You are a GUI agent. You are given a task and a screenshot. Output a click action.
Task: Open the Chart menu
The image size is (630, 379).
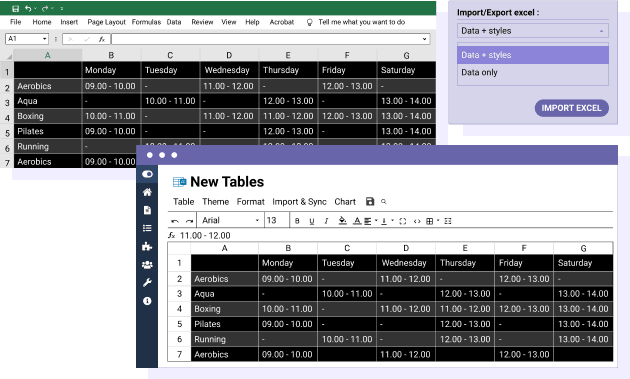click(x=345, y=202)
